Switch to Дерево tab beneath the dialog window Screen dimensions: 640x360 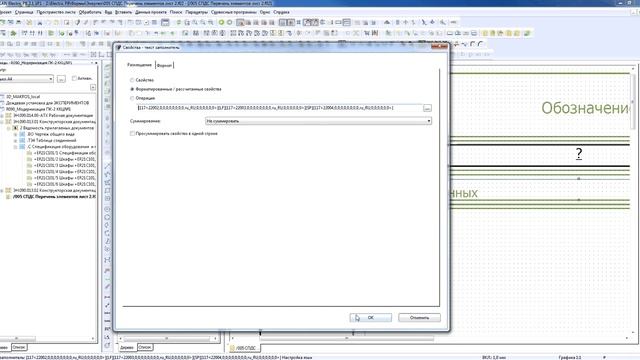click(x=127, y=347)
